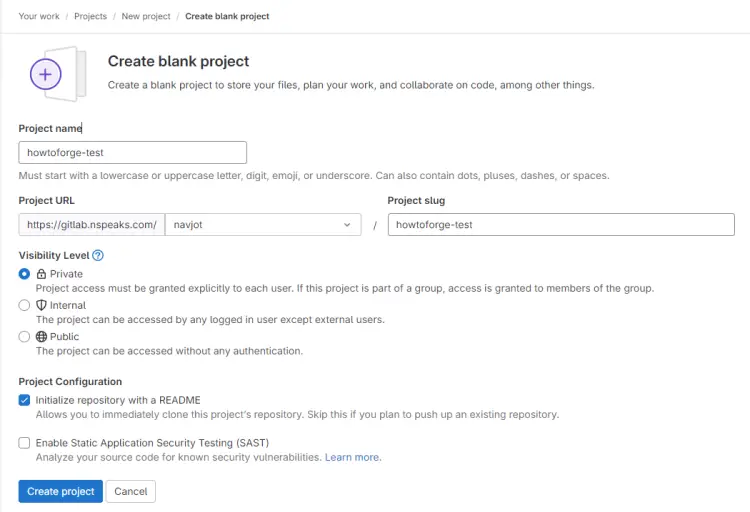Image resolution: width=750 pixels, height=512 pixels.
Task: Click the Public globe icon
Action: [41, 337]
